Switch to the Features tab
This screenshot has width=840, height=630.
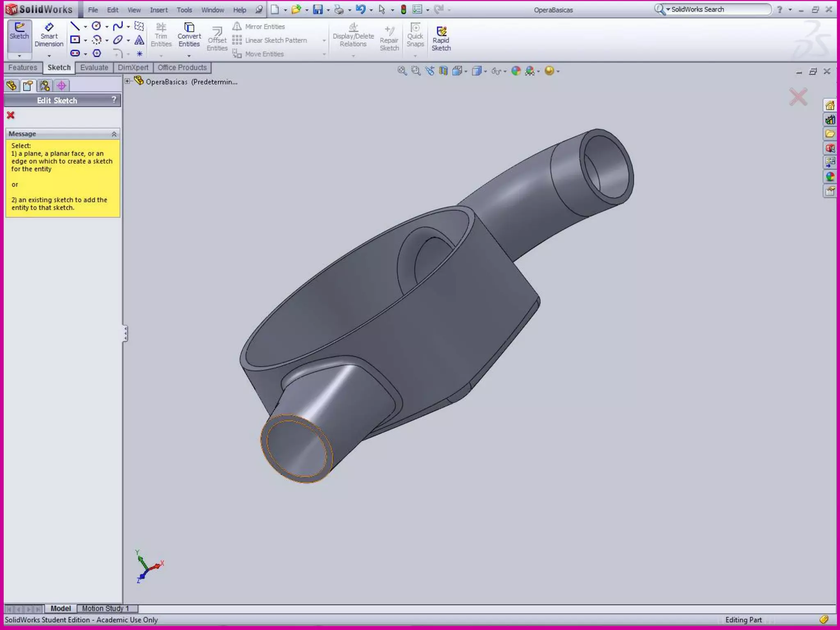tap(23, 68)
